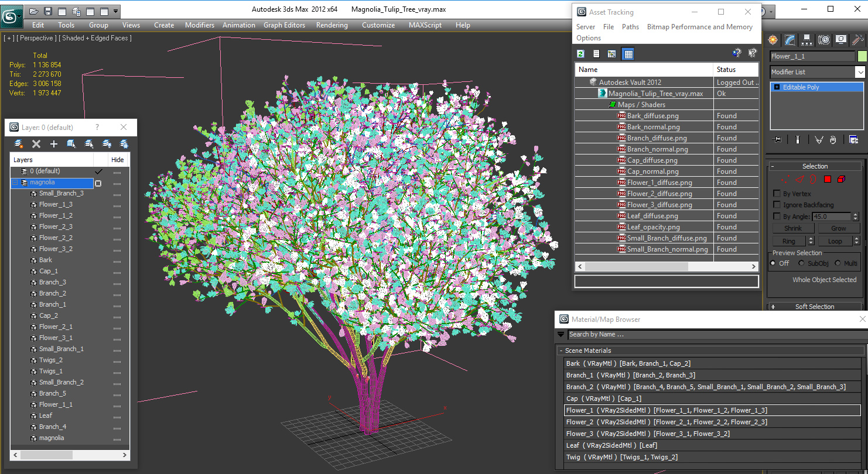
Task: Click the Ring selection button
Action: pos(789,241)
